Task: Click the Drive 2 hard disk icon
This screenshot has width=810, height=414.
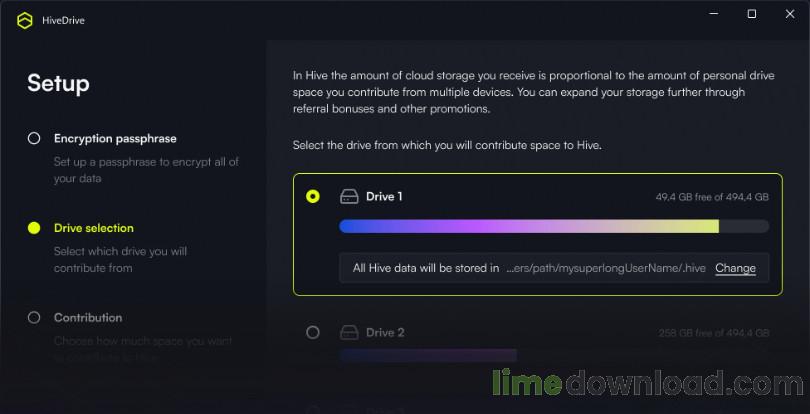Action: 349,332
